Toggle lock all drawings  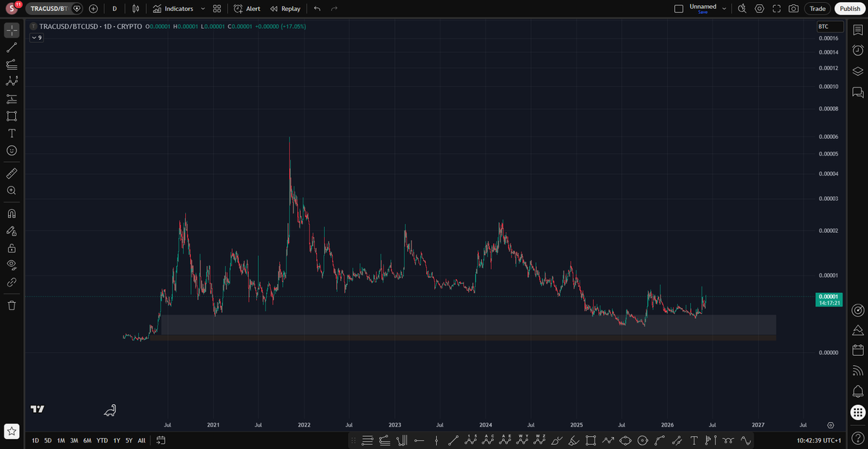[x=12, y=248]
